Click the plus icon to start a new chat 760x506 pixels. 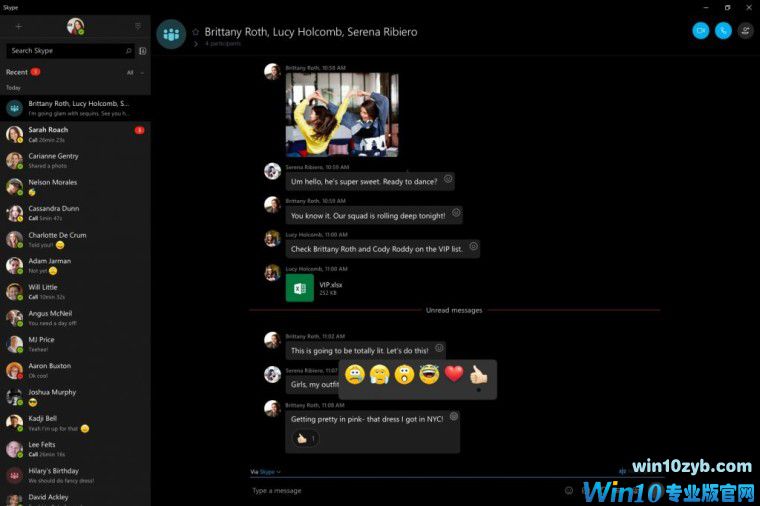(18, 26)
